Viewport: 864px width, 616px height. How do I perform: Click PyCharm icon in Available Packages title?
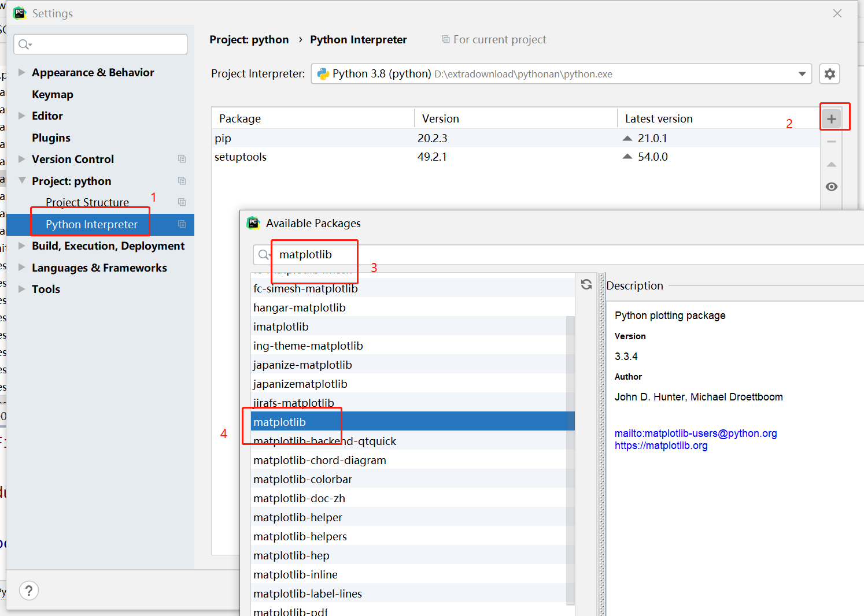click(253, 223)
